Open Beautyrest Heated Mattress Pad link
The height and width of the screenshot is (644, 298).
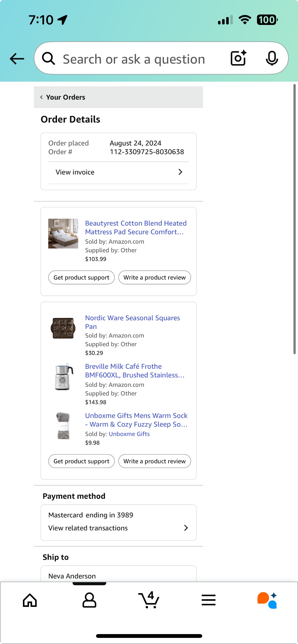[x=136, y=228]
